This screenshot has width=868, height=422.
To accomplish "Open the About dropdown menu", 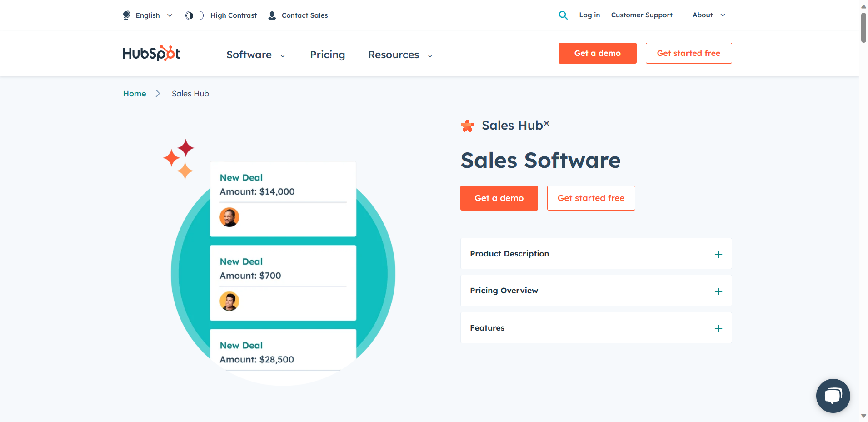I will [708, 15].
